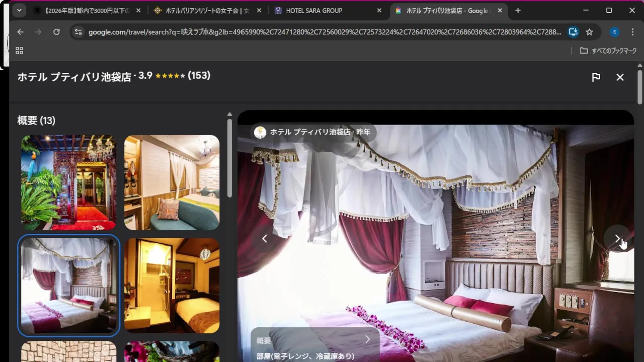Click the ホテル プティバリ池袋店 title heading
644x362 pixels.
(74, 77)
